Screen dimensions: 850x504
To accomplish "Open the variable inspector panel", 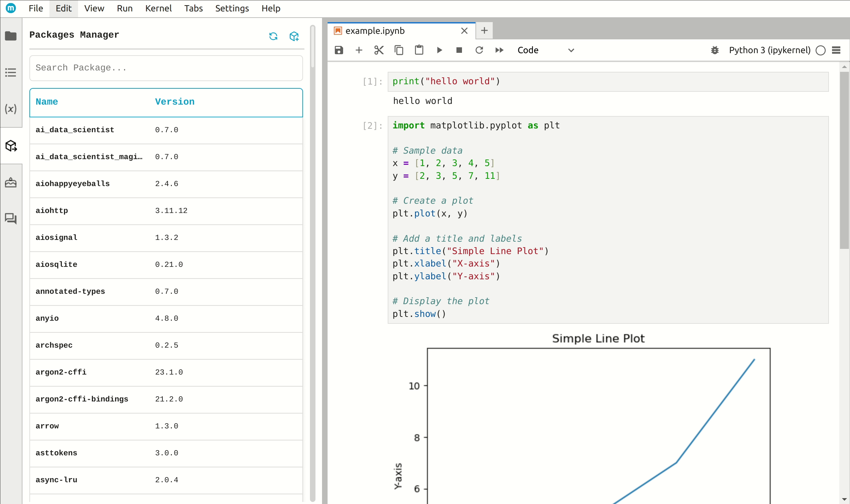I will pos(11,109).
